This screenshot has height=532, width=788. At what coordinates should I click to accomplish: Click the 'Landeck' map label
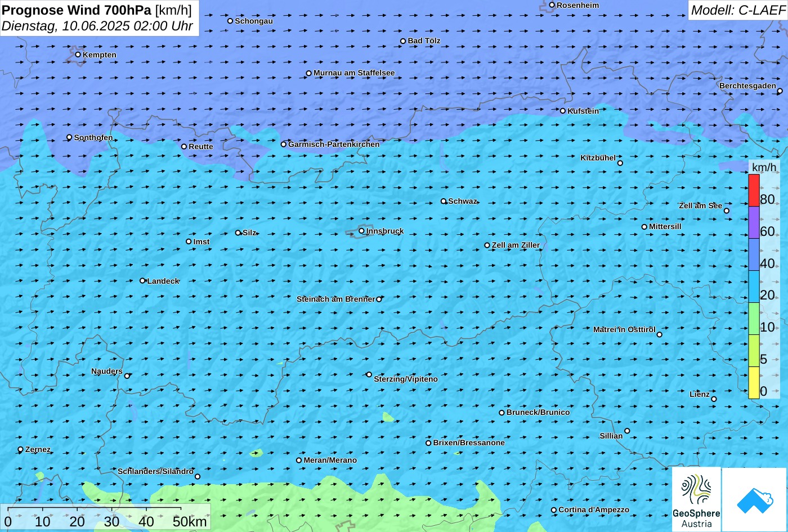(163, 281)
